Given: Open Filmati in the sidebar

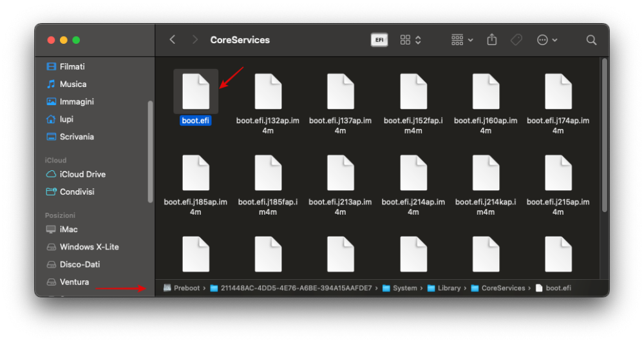Looking at the screenshot, I should click(66, 66).
